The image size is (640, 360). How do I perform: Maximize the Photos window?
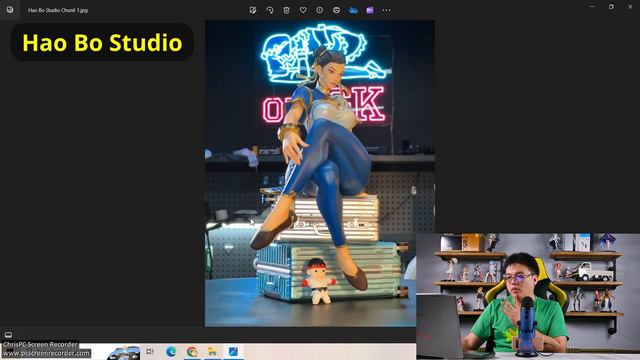(x=611, y=7)
